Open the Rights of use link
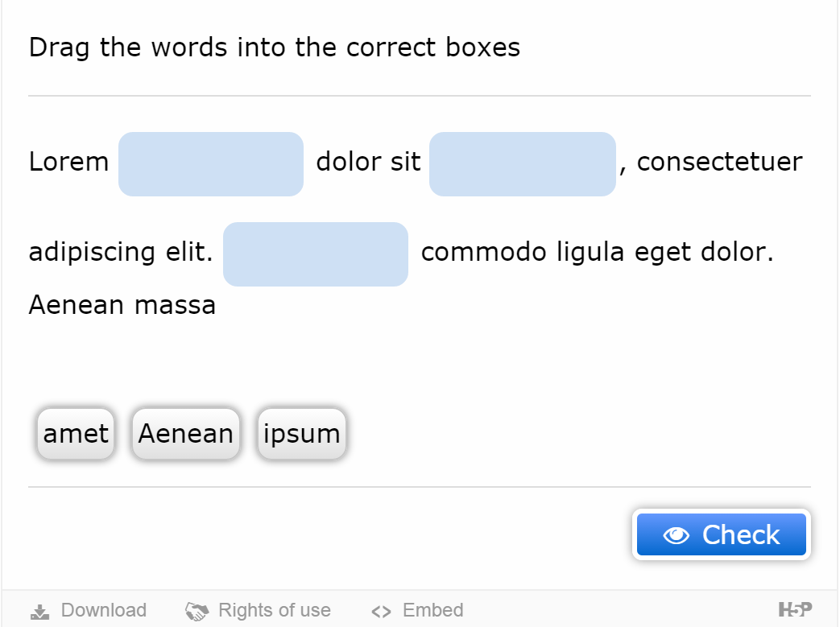Image resolution: width=840 pixels, height=627 pixels. point(275,610)
